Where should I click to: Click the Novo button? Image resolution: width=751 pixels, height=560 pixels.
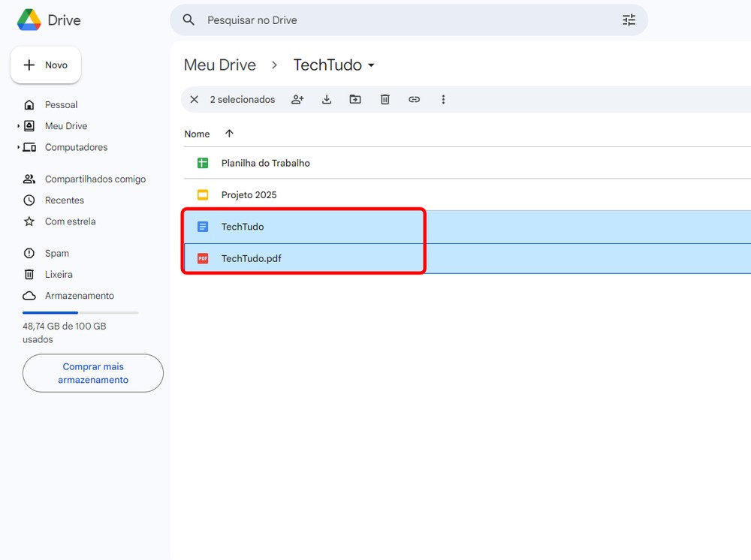pyautogui.click(x=45, y=65)
